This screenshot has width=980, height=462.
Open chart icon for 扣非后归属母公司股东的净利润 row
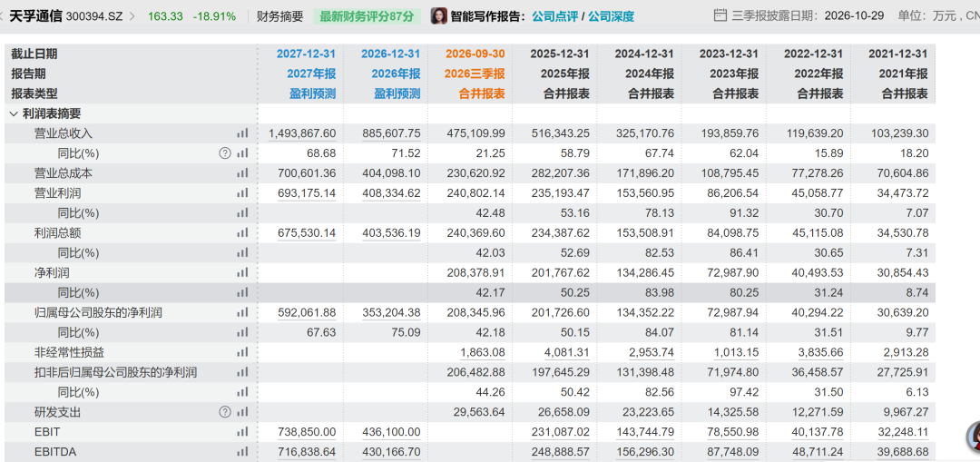point(242,373)
